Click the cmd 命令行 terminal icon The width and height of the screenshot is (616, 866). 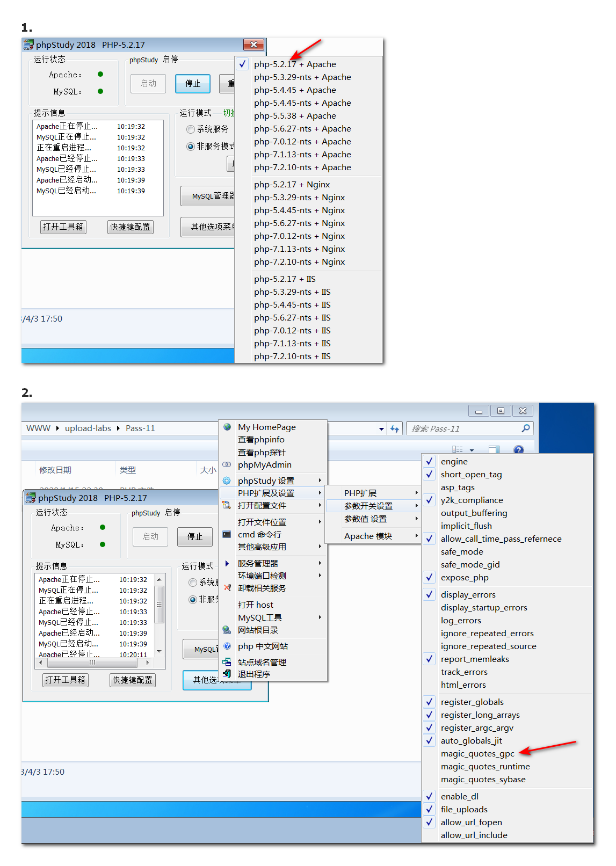tap(227, 534)
